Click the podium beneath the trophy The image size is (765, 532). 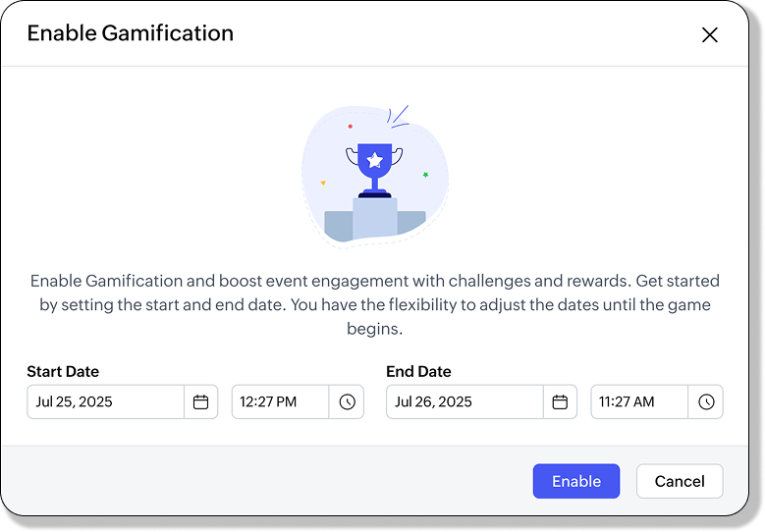pos(374,219)
